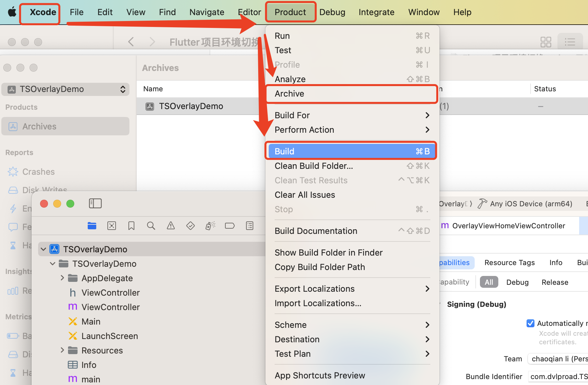Choose Clear All Issues
The width and height of the screenshot is (588, 385).
click(x=352, y=195)
